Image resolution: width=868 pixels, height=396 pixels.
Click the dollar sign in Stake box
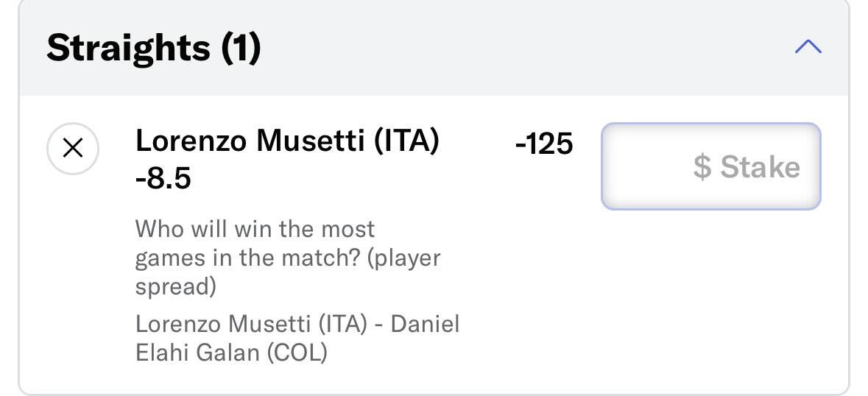pyautogui.click(x=702, y=166)
